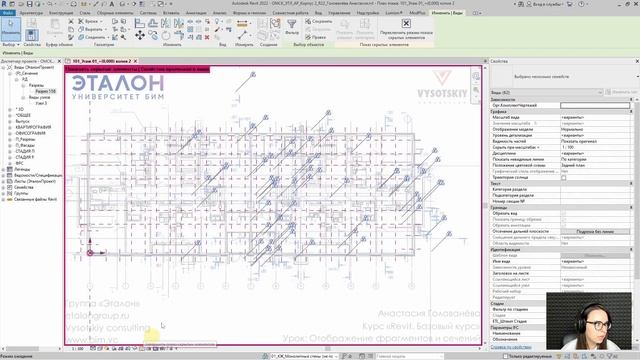This screenshot has width=640, height=360.
Task: Click the Join (Соединить) geometry icon
Action: (81, 37)
